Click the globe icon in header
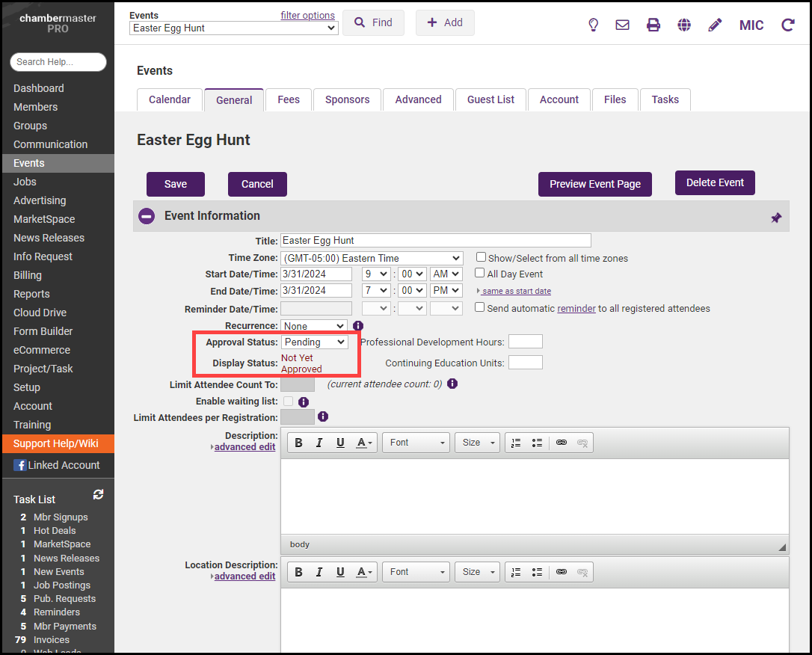The height and width of the screenshot is (655, 812). point(684,25)
